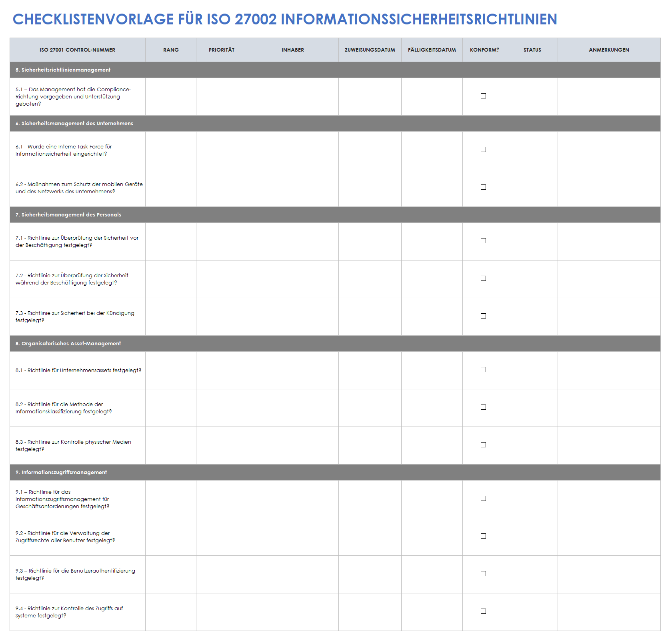
Task: Select the Status cell for row 5.1
Action: (x=532, y=96)
